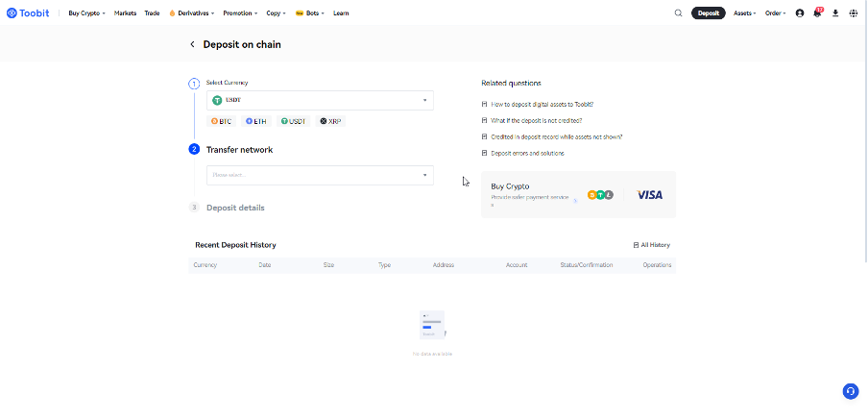Viewport: 868px width, 419px height.
Task: Select the ETH quick currency chip
Action: [x=256, y=121]
